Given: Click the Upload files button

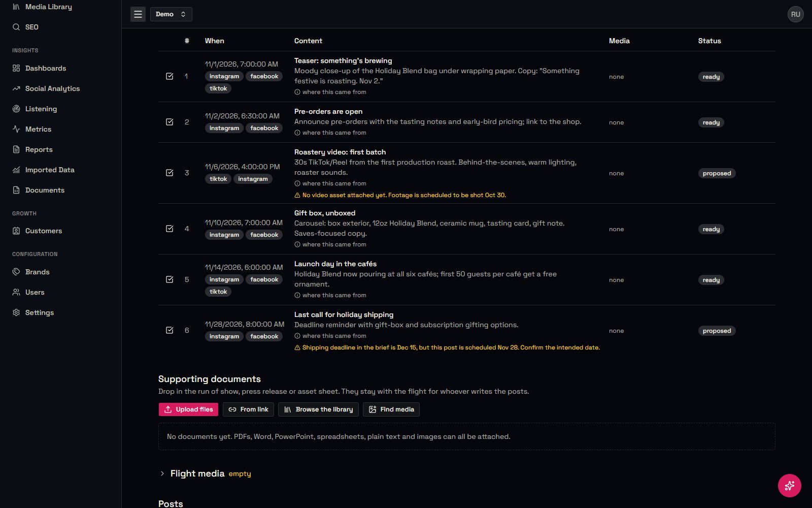Looking at the screenshot, I should coord(188,409).
